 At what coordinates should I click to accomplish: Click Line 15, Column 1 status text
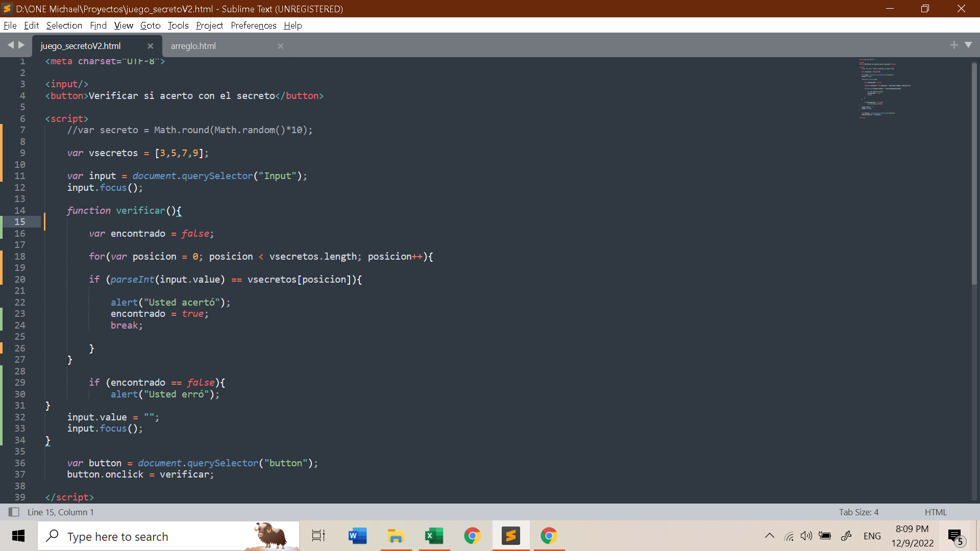tap(61, 512)
